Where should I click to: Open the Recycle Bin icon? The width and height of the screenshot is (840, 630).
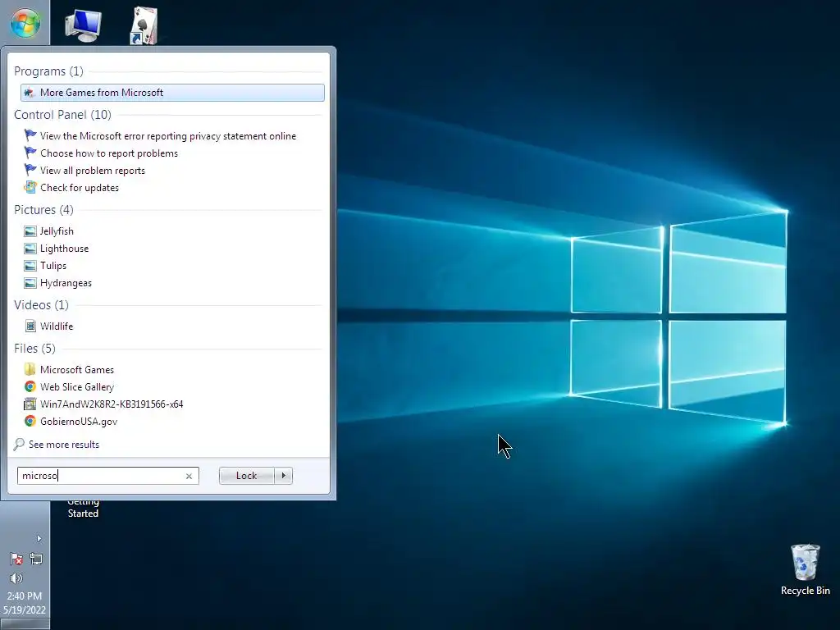[806, 569]
